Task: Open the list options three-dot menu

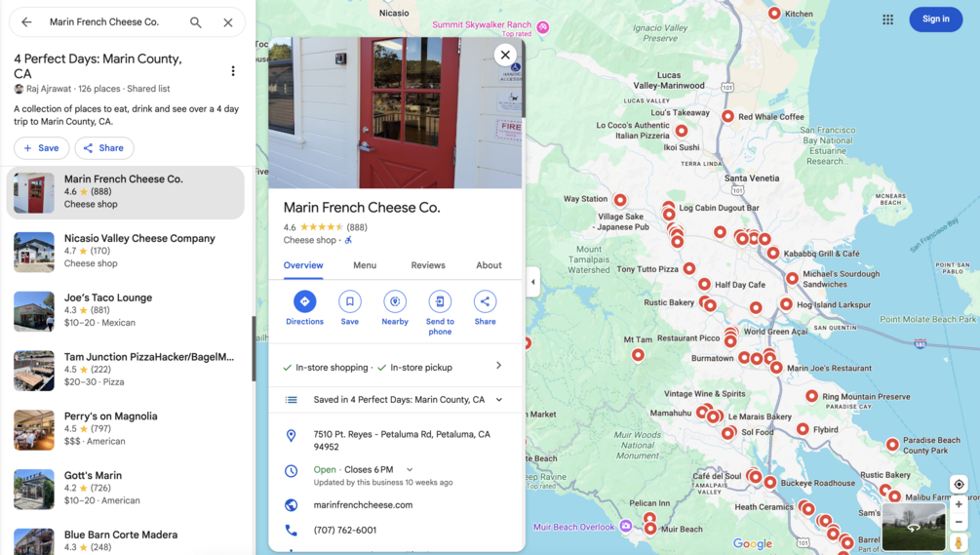Action: 233,71
